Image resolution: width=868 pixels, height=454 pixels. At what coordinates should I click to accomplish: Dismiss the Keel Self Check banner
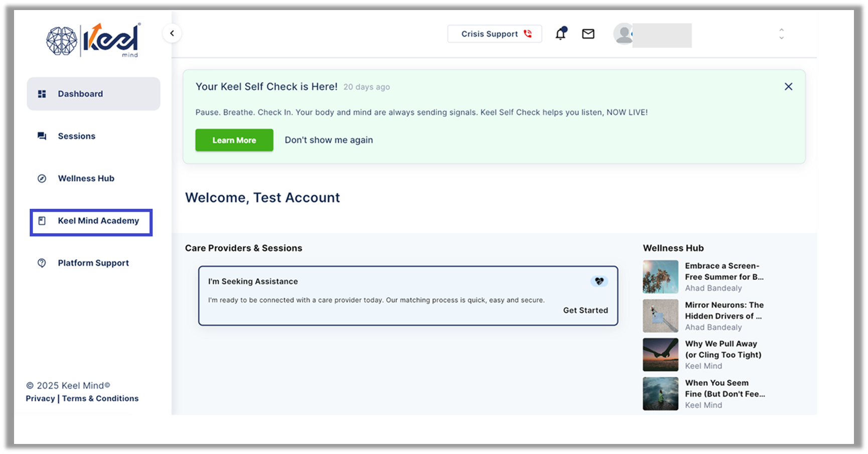click(788, 86)
